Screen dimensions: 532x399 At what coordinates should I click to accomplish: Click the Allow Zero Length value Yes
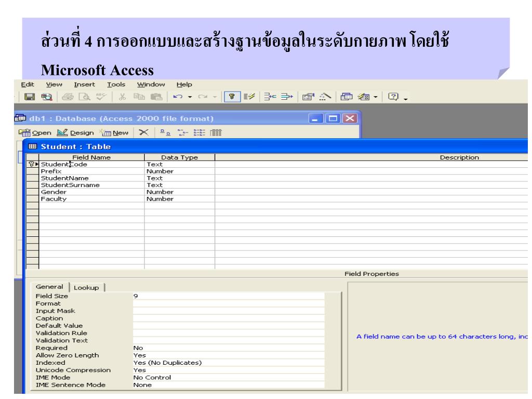pyautogui.click(x=229, y=355)
